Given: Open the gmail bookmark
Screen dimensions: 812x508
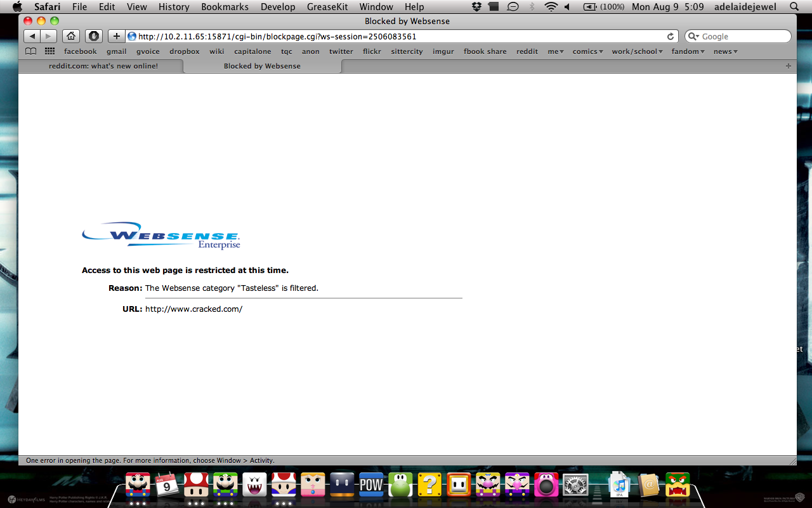Looking at the screenshot, I should [x=117, y=51].
